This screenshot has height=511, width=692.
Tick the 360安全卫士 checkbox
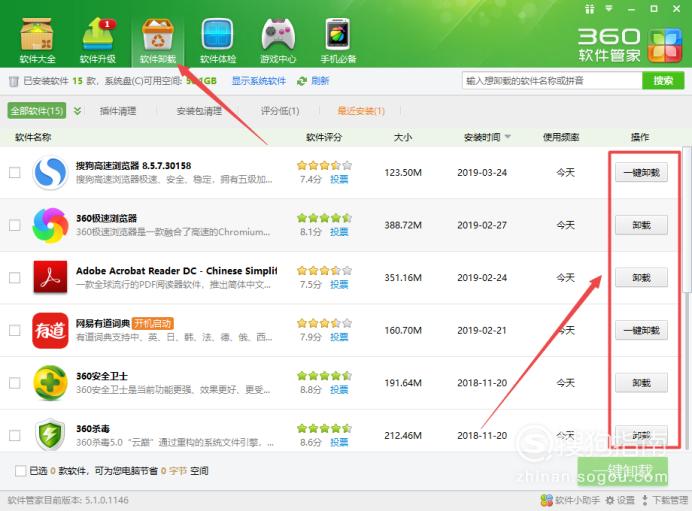(15, 383)
